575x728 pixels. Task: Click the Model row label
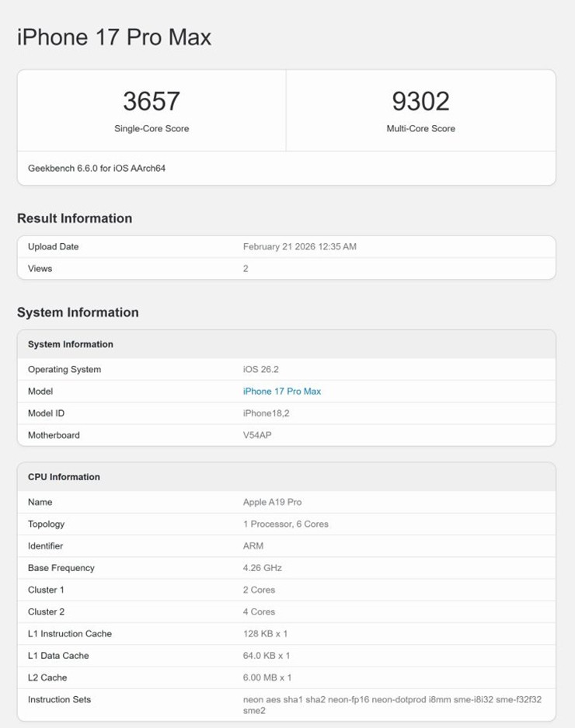tap(40, 392)
